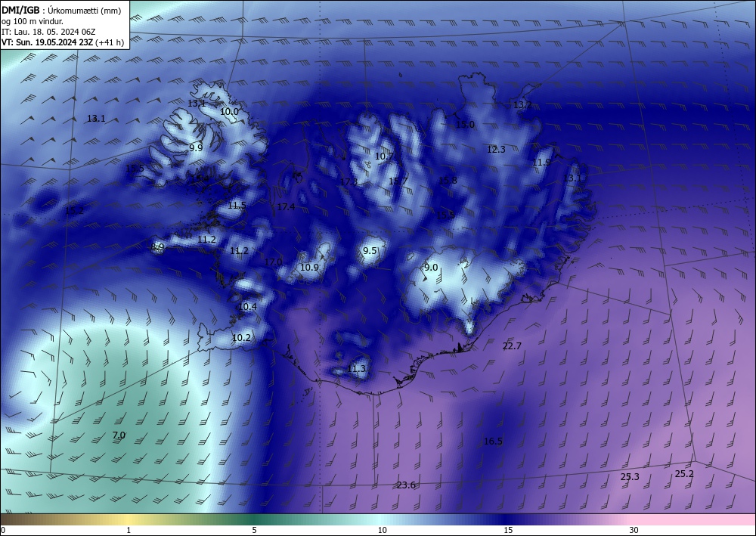The width and height of the screenshot is (756, 536).
Task: Click the map value "10.0" in the Westfjords
Action: pos(230,111)
